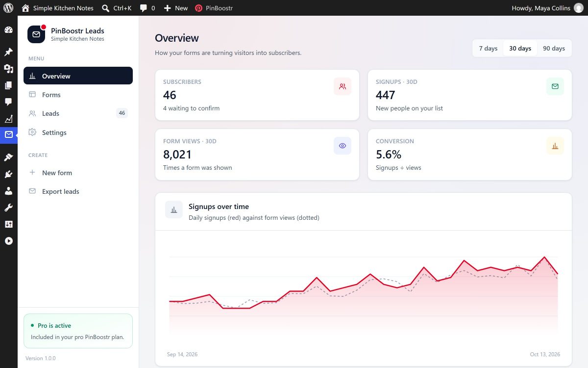Select the 30 days range

pyautogui.click(x=520, y=48)
